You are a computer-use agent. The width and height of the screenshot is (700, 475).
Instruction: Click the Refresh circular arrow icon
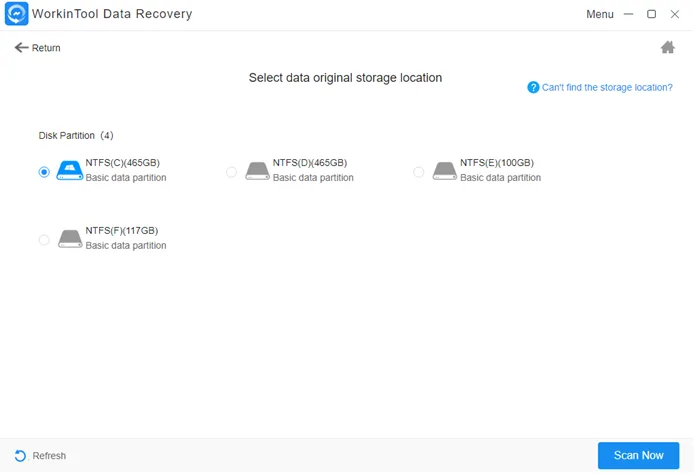pyautogui.click(x=20, y=455)
